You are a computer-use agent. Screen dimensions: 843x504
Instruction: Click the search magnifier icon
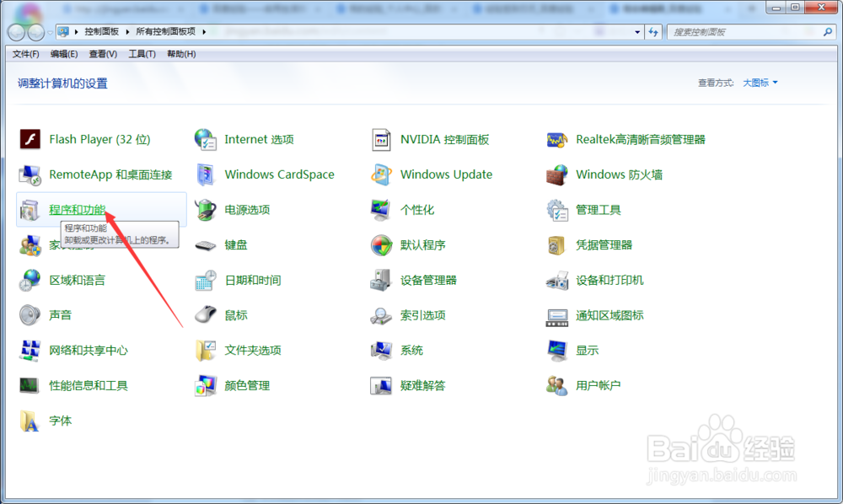[x=828, y=32]
